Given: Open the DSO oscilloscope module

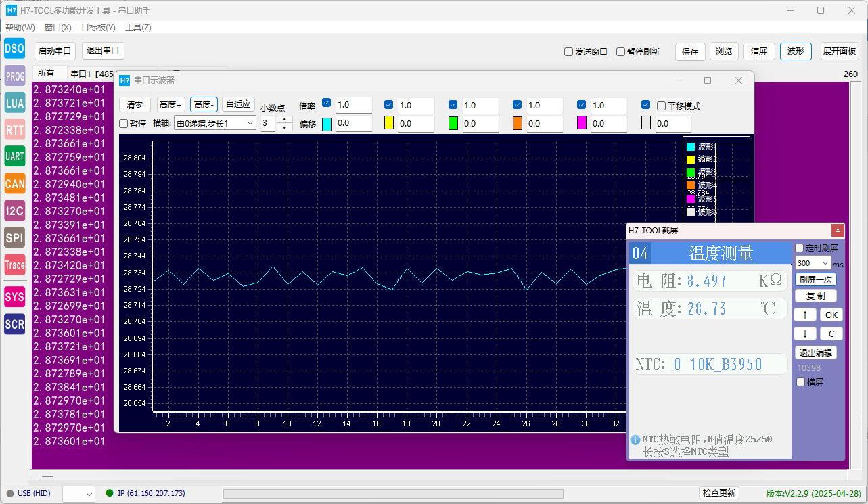Looking at the screenshot, I should click(x=14, y=48).
